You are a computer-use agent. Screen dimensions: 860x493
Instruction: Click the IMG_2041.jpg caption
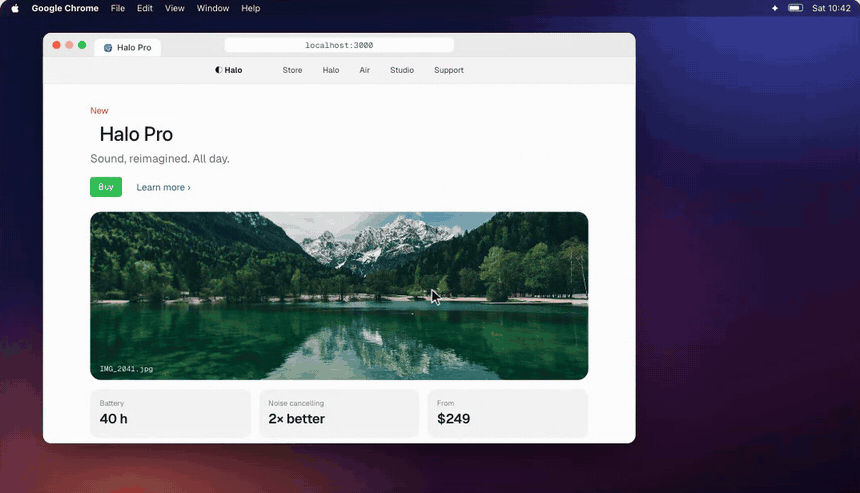126,369
